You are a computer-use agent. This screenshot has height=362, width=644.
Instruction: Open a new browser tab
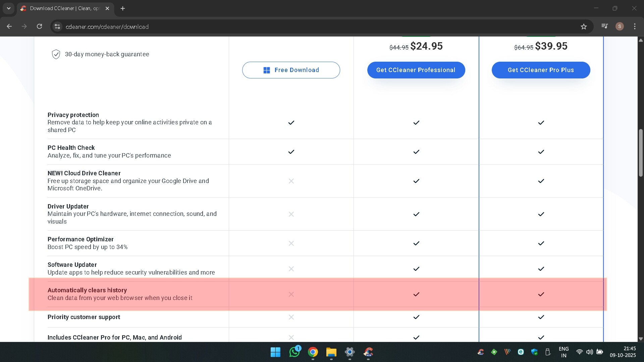coord(123,8)
